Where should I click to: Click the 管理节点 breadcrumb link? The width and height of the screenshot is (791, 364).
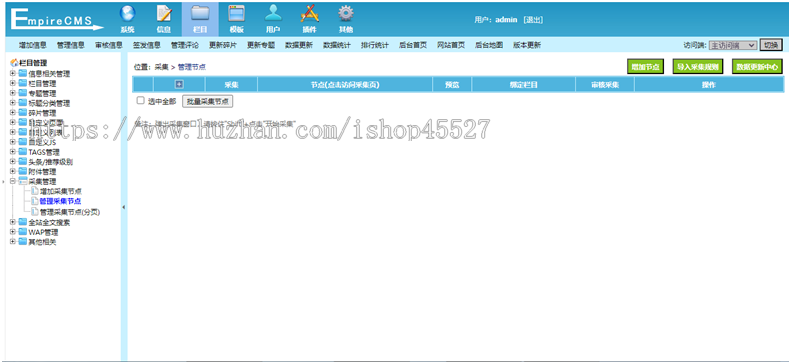pos(192,67)
